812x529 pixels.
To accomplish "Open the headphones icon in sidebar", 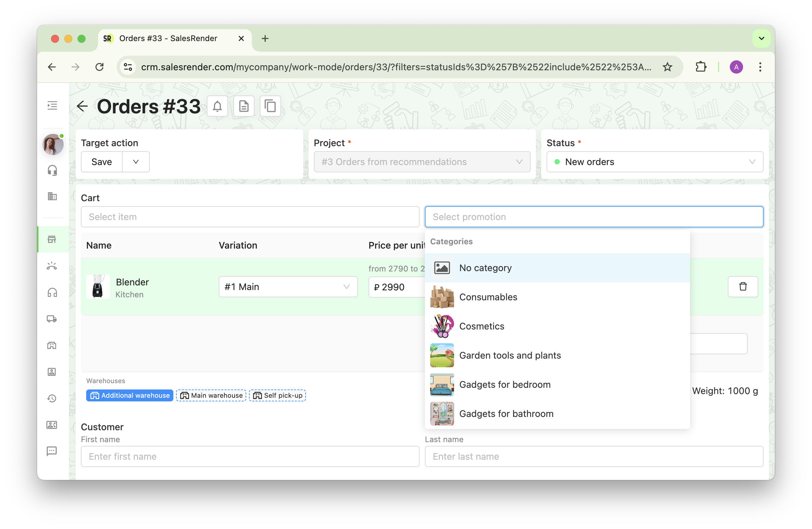I will tap(52, 292).
